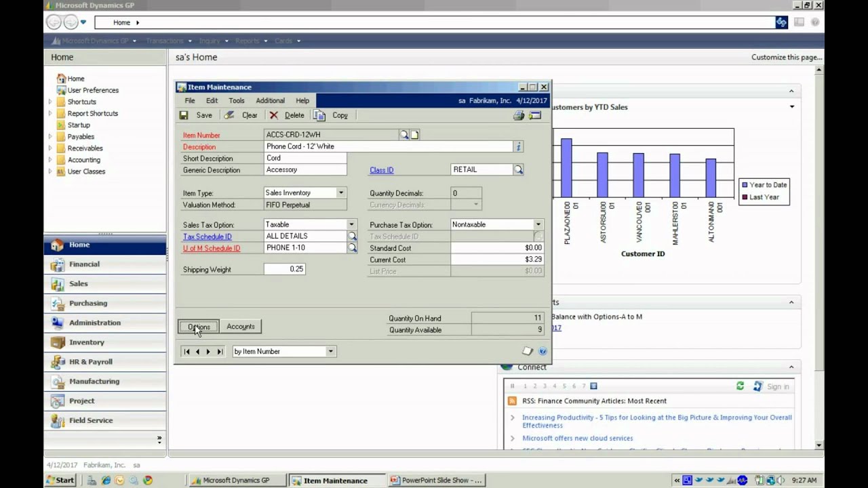This screenshot has height=488, width=868.
Task: Click the Sign in link in Connect pane
Action: point(778,386)
